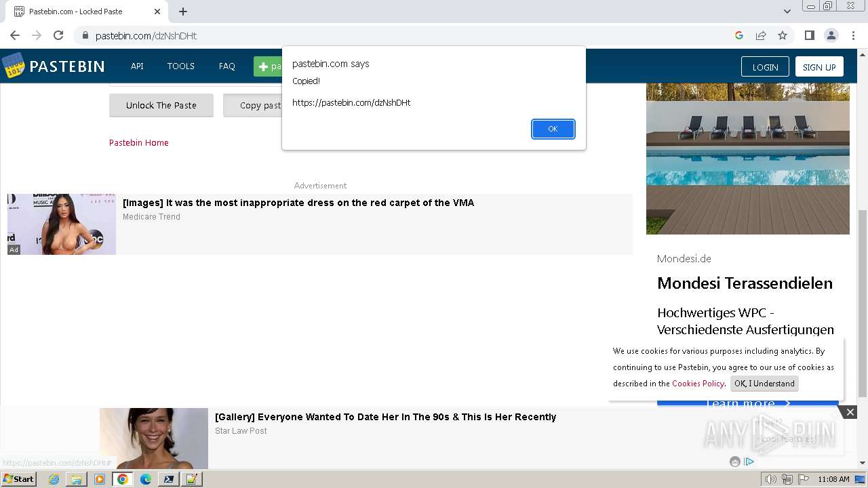
Task: Toggle the browser side panel icon
Action: click(809, 35)
